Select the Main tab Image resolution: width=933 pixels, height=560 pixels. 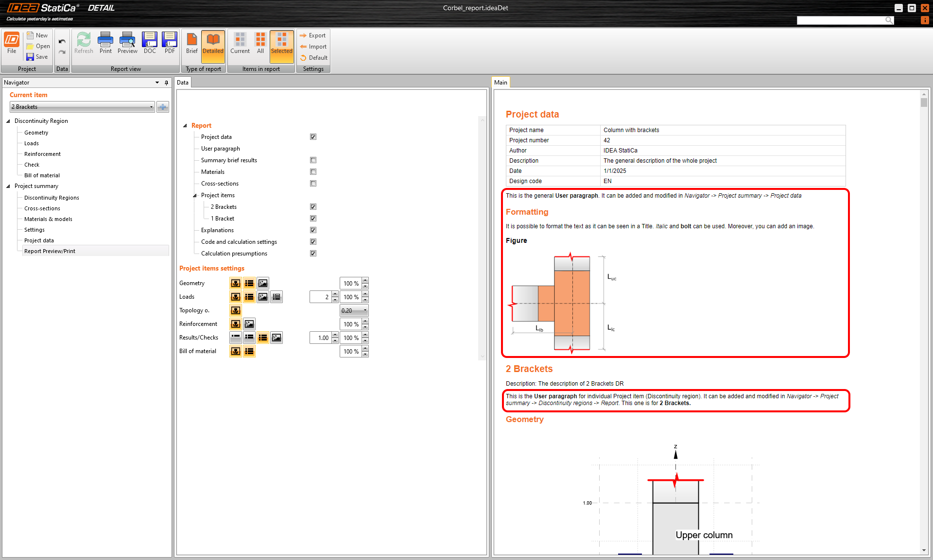(x=501, y=82)
